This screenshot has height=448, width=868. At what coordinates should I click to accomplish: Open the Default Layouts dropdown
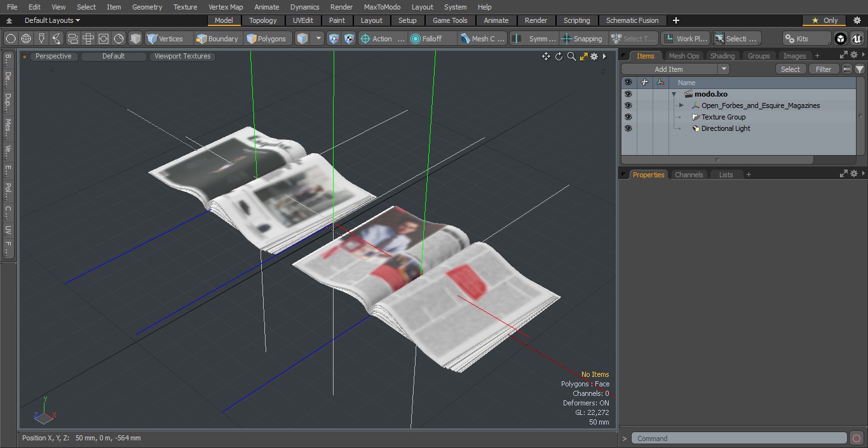point(52,20)
